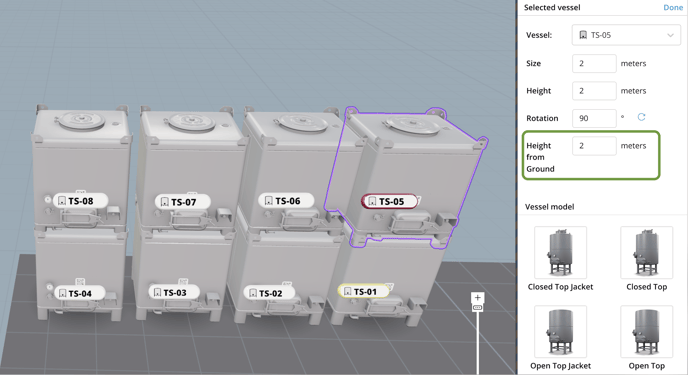
Task: Click the rotation reset circular arrow icon
Action: pyautogui.click(x=641, y=117)
